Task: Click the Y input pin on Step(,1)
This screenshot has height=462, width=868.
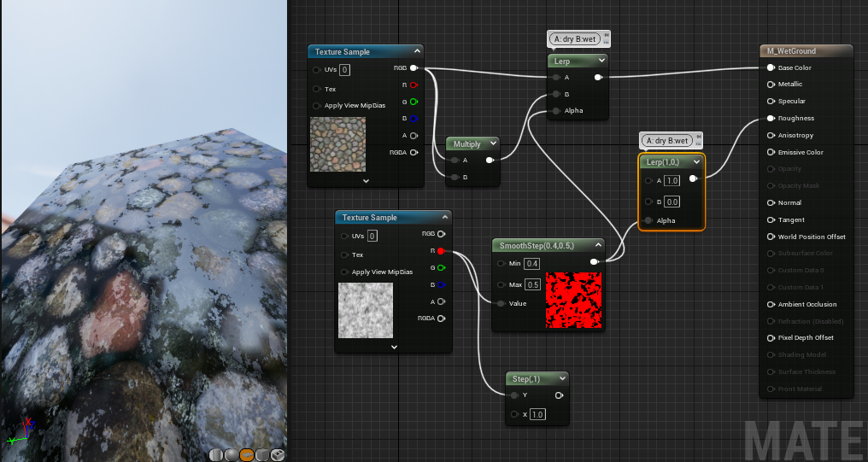Action: (x=514, y=395)
